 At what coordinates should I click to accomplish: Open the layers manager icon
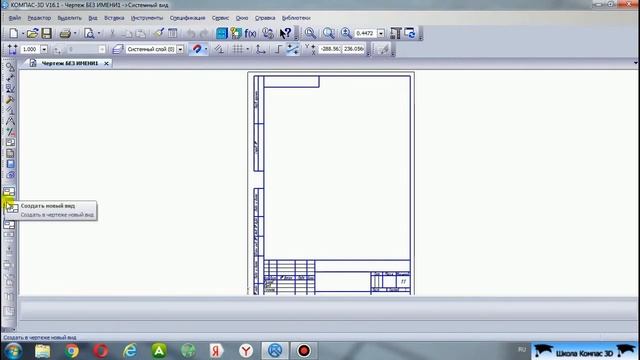coord(118,49)
